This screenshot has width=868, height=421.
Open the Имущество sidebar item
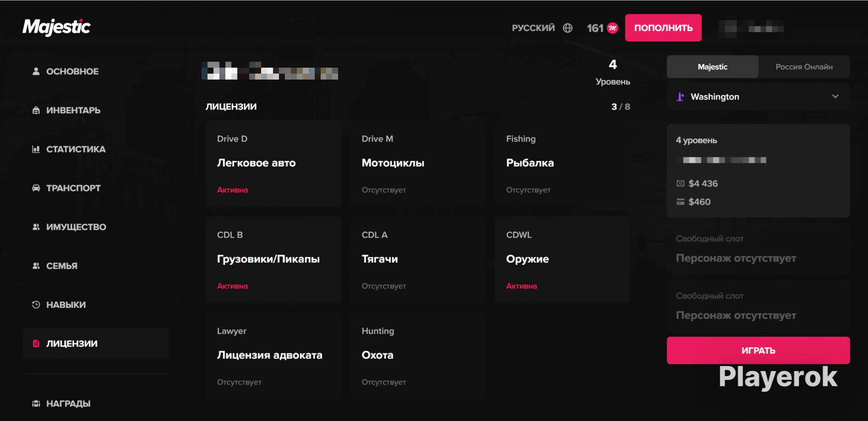[x=69, y=227]
